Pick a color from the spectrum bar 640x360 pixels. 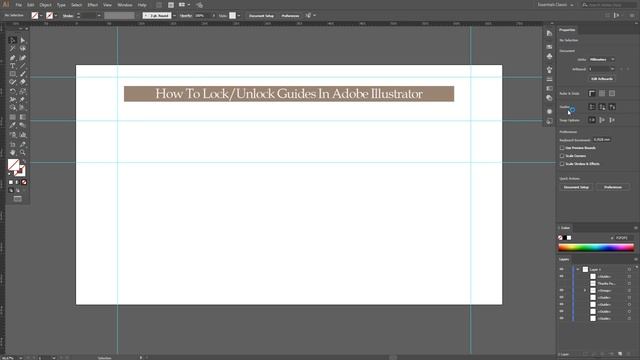click(596, 247)
